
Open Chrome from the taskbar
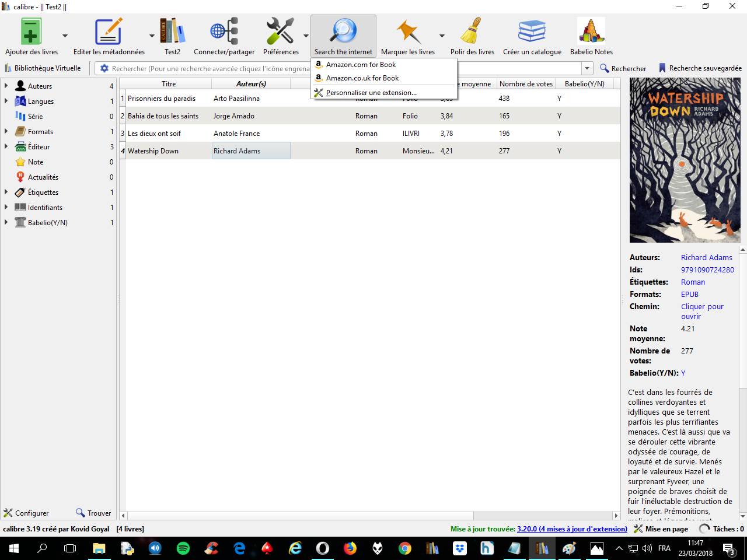click(x=404, y=548)
